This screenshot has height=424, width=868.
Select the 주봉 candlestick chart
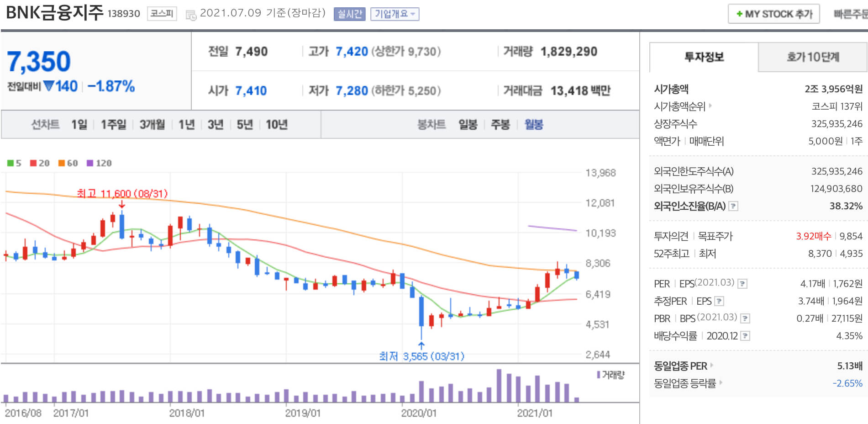click(x=500, y=124)
